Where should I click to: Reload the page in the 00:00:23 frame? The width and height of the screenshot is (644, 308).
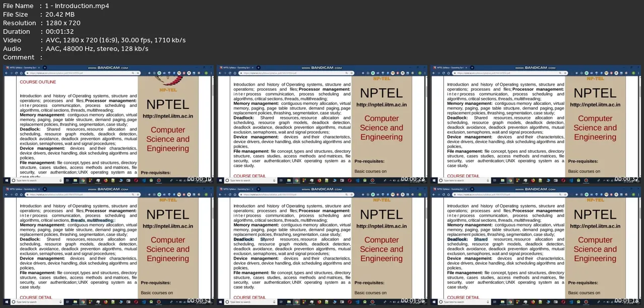click(x=230, y=73)
